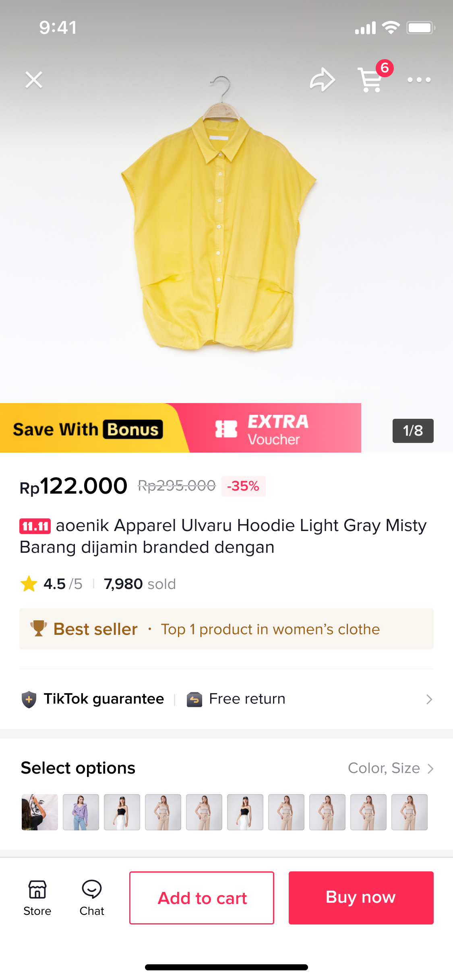Open Select options section

point(78,768)
